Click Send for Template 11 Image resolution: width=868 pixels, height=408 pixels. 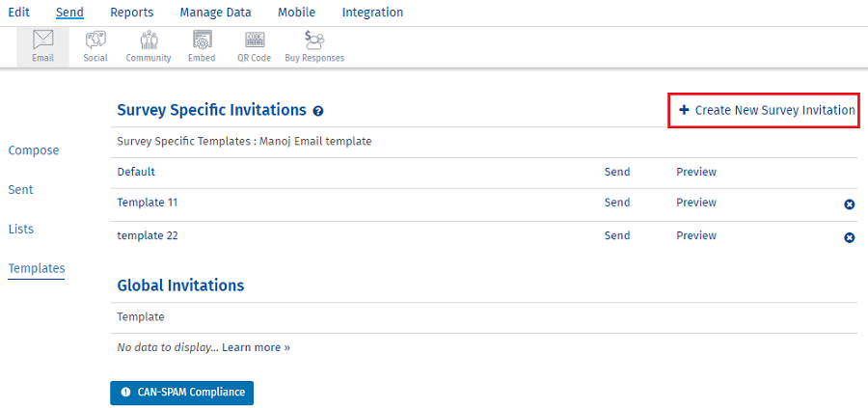click(x=617, y=203)
